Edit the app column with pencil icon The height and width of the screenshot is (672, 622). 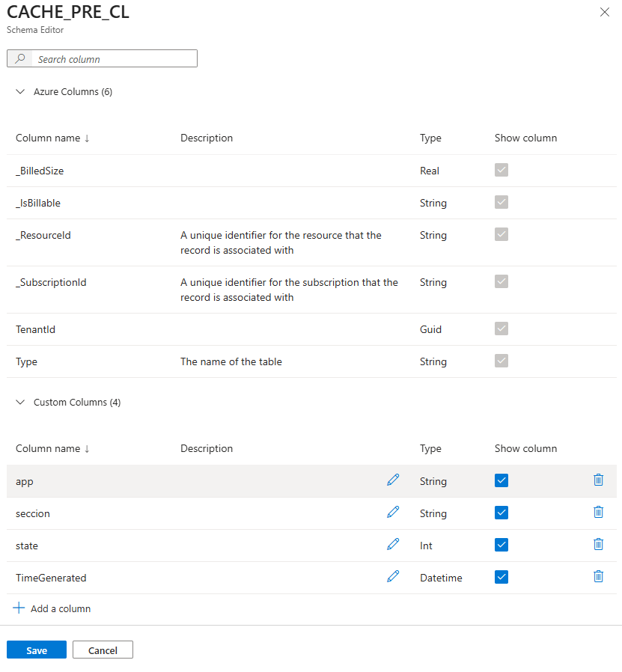[x=393, y=480]
